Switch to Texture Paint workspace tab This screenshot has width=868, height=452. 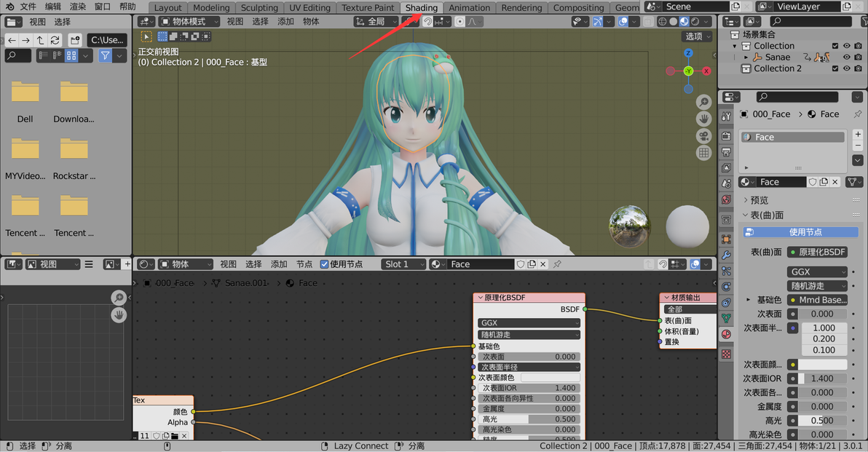[x=368, y=8]
